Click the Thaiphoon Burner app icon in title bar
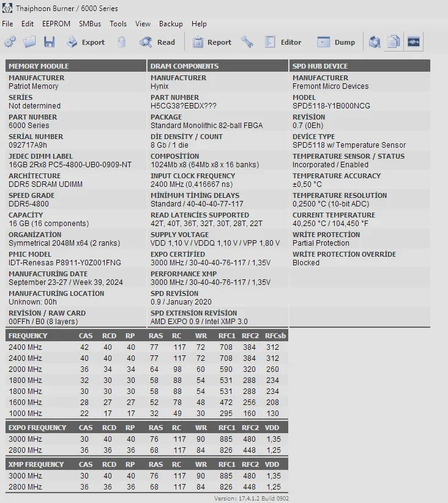 click(7, 9)
